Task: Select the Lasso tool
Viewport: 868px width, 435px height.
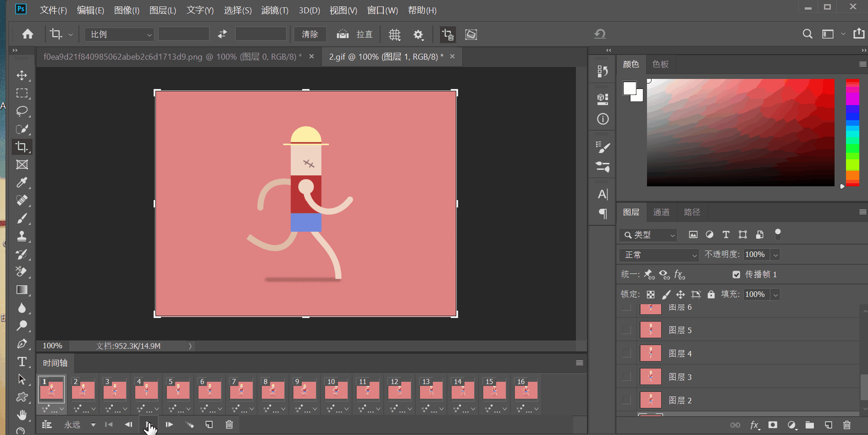Action: tap(22, 111)
